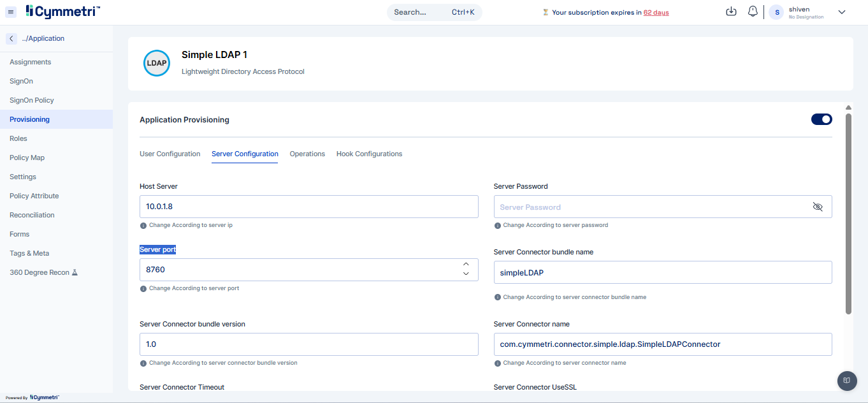868x403 pixels.
Task: Click the vertical scrollbar thumb
Action: tap(848, 214)
